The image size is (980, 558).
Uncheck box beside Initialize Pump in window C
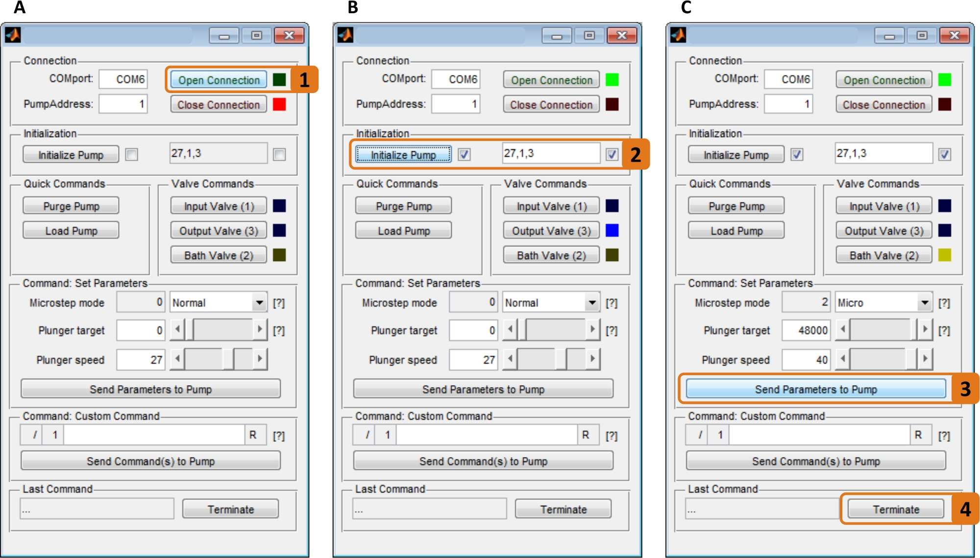coord(797,155)
